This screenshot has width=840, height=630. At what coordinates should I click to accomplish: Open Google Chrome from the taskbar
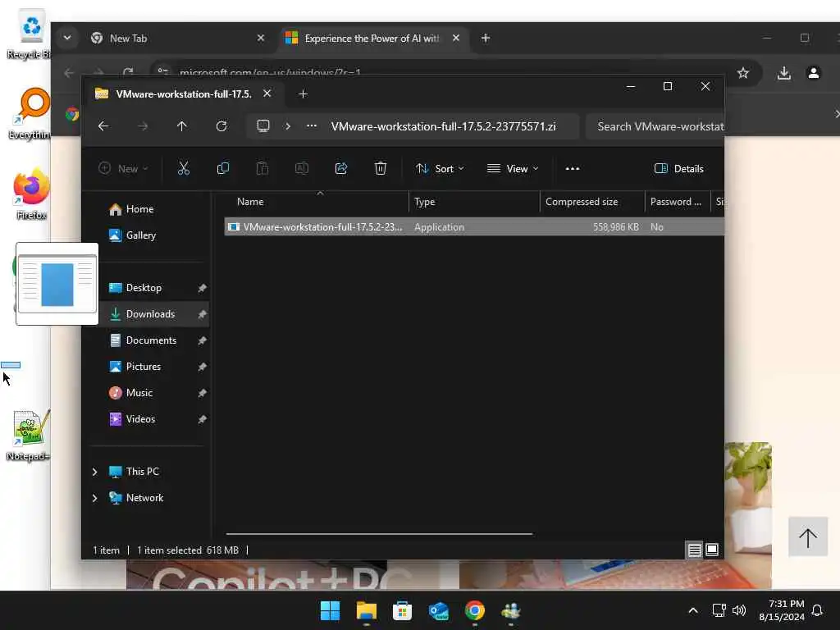475,610
